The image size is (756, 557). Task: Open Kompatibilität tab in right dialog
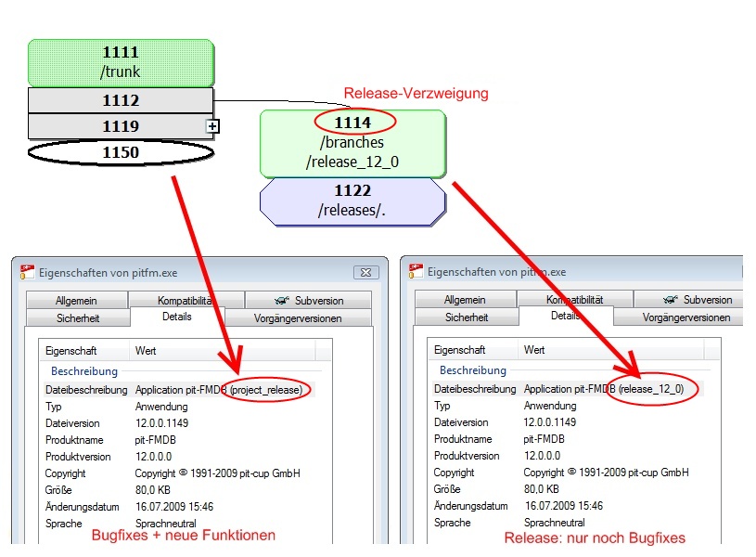(x=575, y=299)
